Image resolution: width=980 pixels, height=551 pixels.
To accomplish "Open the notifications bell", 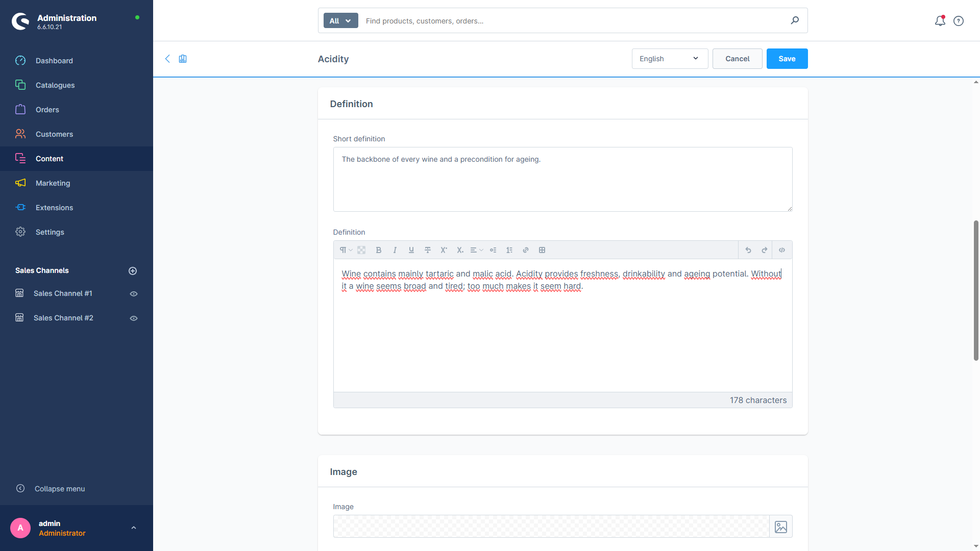I will click(x=940, y=21).
